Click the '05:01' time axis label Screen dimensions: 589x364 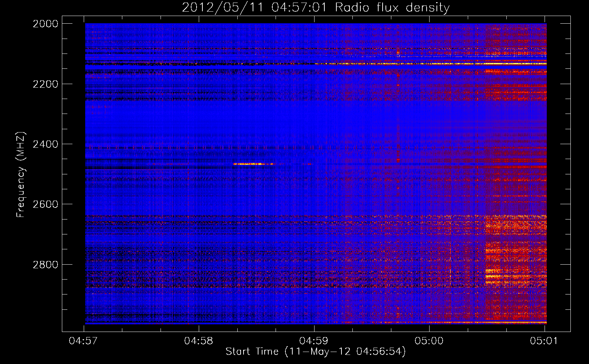[x=544, y=341]
